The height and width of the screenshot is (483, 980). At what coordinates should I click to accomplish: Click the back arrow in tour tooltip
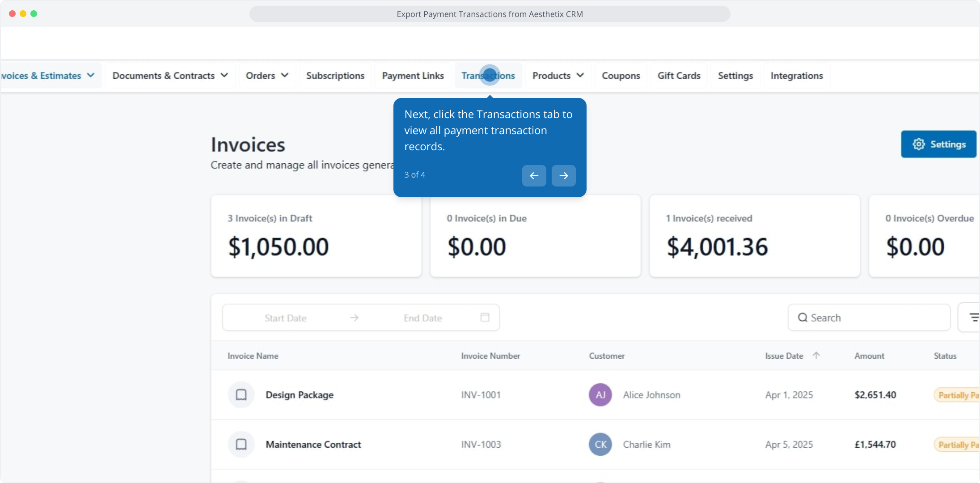(534, 176)
